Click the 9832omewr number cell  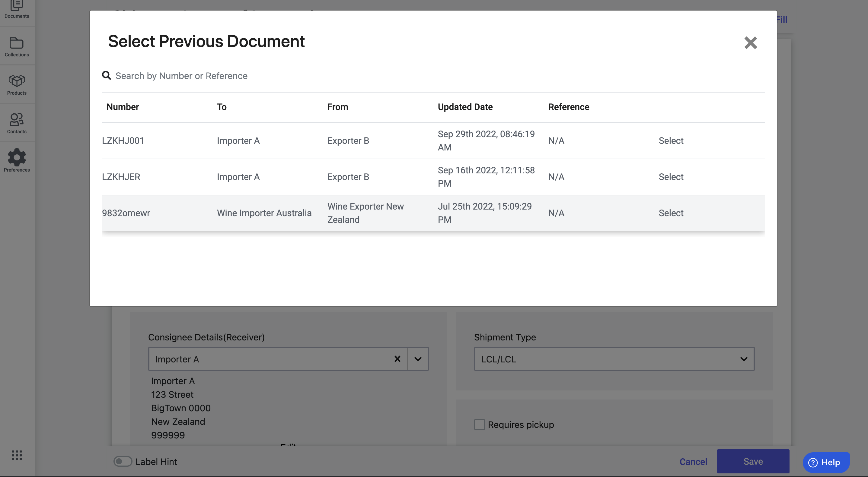tap(126, 213)
